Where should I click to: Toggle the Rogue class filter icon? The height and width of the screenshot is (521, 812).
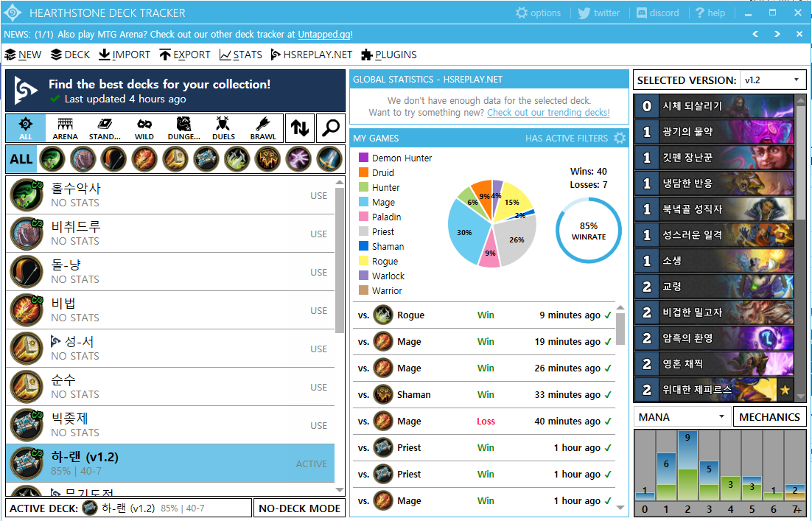pos(237,159)
